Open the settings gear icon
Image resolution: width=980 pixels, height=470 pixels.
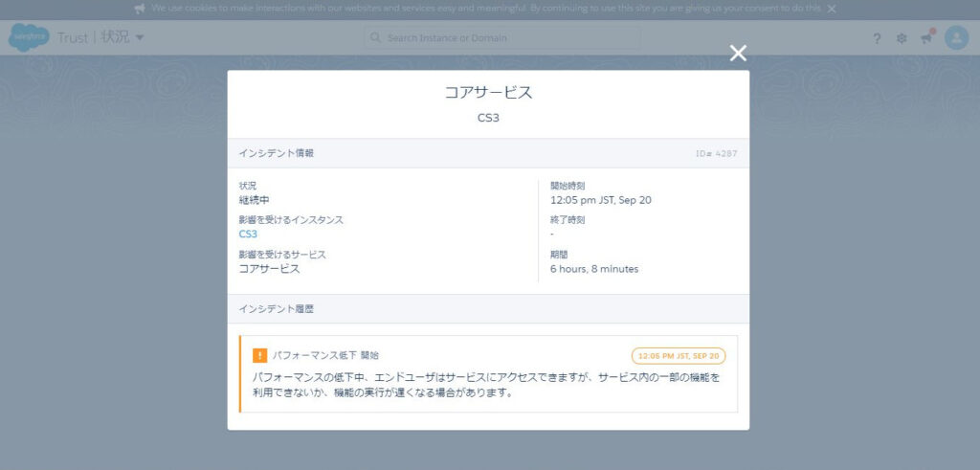coord(902,38)
